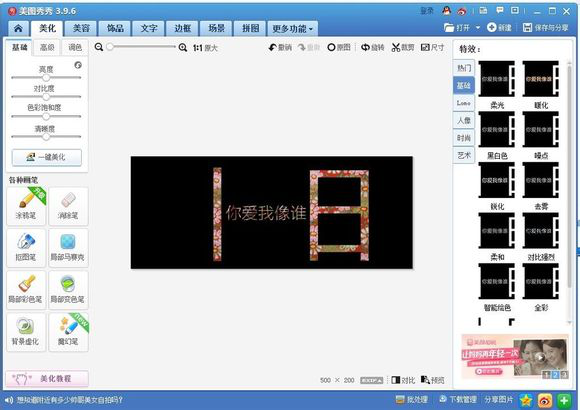580x410 pixels.
Task: Click the 登录 login link
Action: [426, 11]
